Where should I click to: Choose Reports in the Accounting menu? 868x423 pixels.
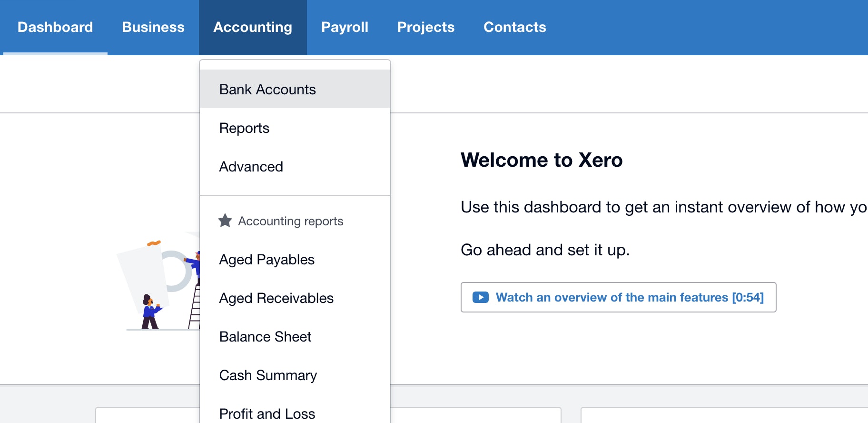pyautogui.click(x=295, y=128)
